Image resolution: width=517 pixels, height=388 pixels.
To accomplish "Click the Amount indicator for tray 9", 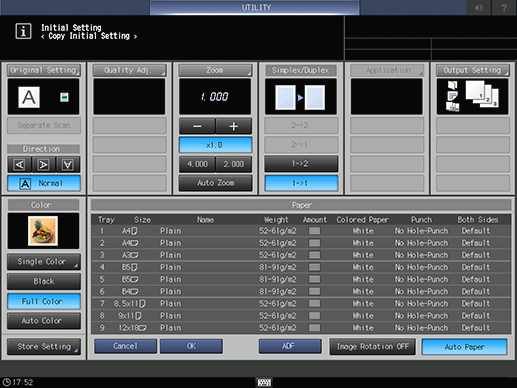I will pyautogui.click(x=314, y=328).
